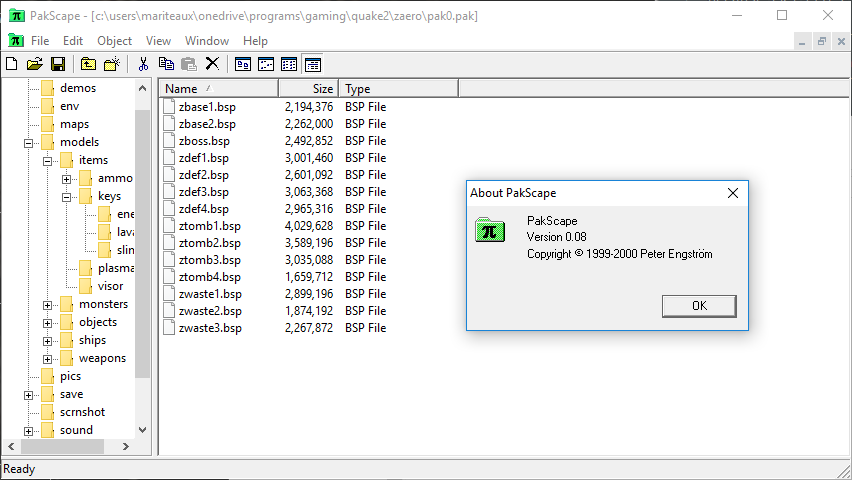Click the file icon beside ztomb1.bsp

[x=169, y=226]
